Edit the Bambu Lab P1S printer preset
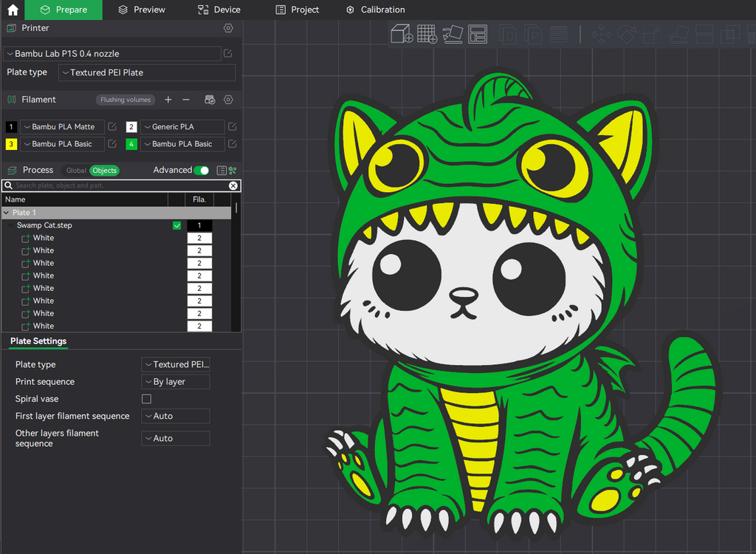The width and height of the screenshot is (756, 554). pos(228,54)
